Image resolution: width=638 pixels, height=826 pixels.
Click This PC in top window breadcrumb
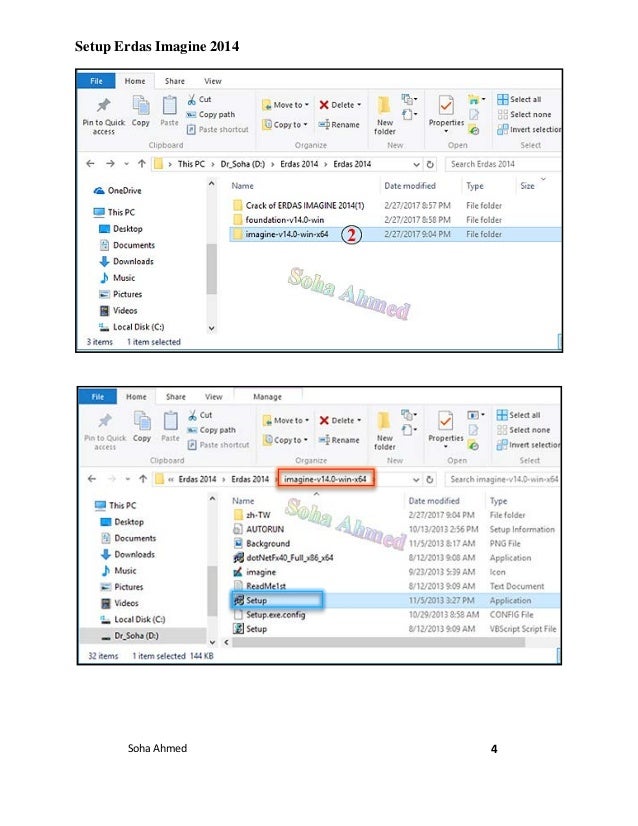click(x=191, y=164)
